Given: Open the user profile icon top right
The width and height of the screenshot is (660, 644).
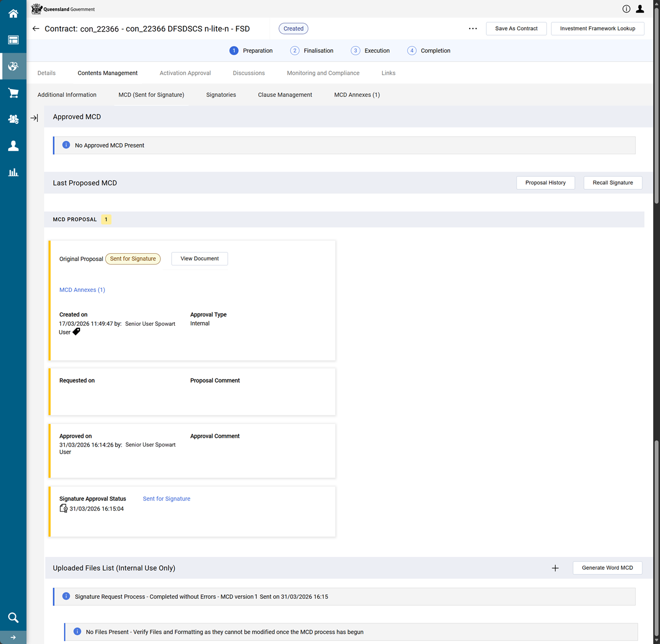Looking at the screenshot, I should [x=640, y=9].
